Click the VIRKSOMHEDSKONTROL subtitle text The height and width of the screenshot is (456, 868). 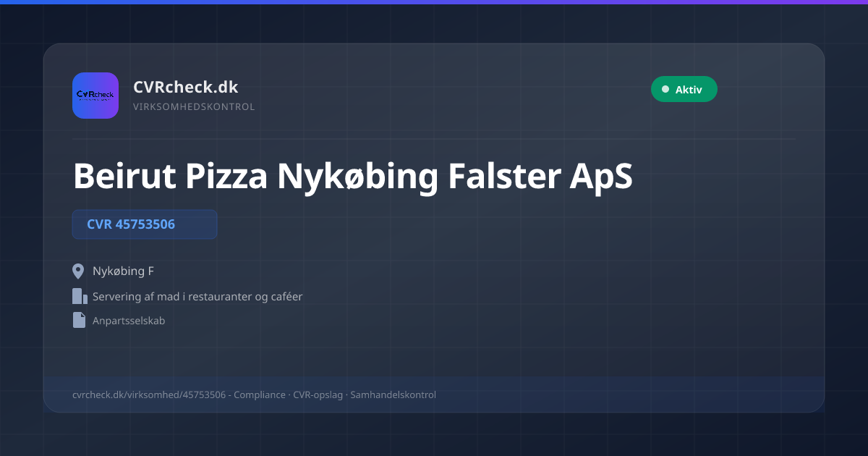tap(194, 107)
